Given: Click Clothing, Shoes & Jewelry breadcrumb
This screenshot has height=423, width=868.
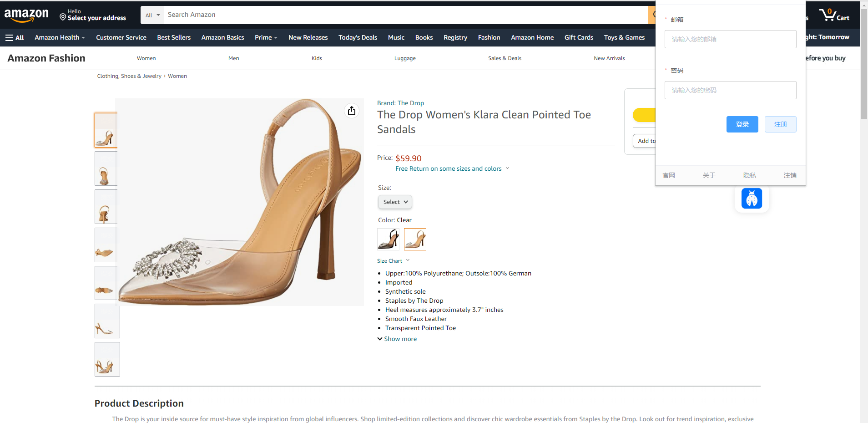Looking at the screenshot, I should point(129,76).
